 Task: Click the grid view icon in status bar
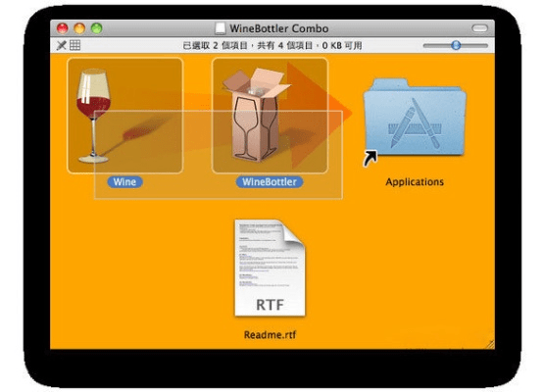coord(74,45)
